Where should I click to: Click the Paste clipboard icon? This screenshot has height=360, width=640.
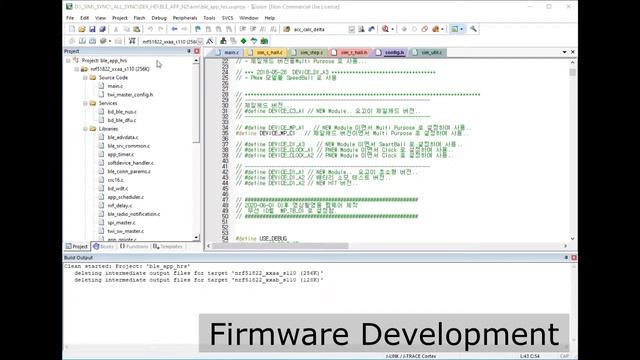point(137,29)
